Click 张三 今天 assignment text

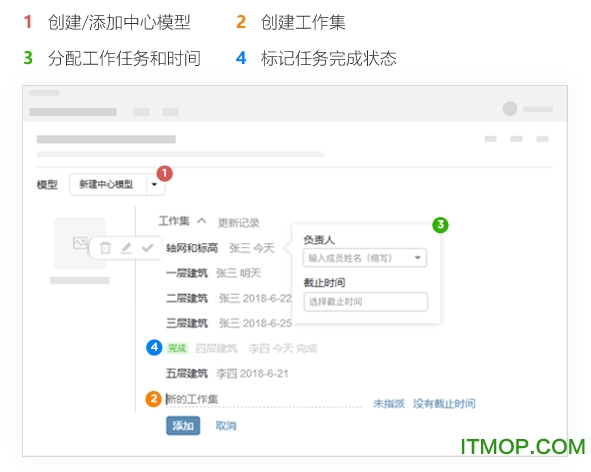point(252,248)
